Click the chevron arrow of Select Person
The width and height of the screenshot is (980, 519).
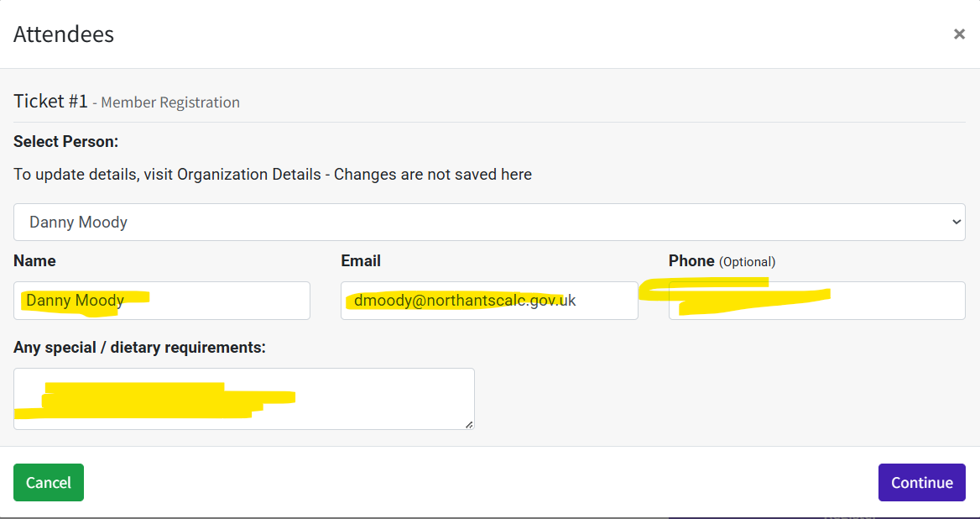click(x=956, y=222)
